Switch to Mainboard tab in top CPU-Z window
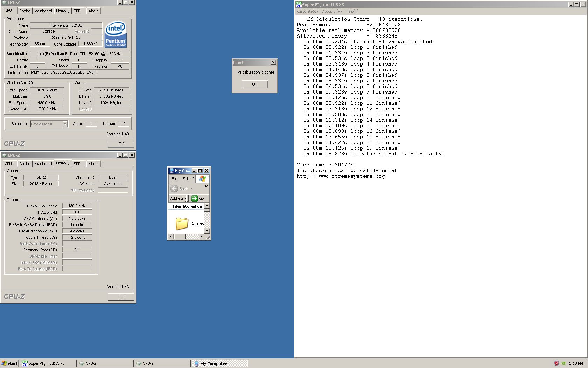The image size is (588, 368). [x=43, y=11]
